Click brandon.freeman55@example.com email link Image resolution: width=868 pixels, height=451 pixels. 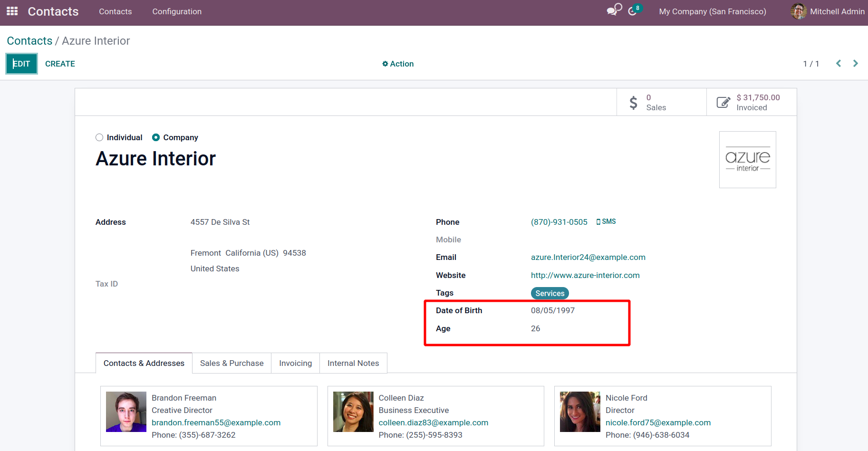[x=216, y=422]
